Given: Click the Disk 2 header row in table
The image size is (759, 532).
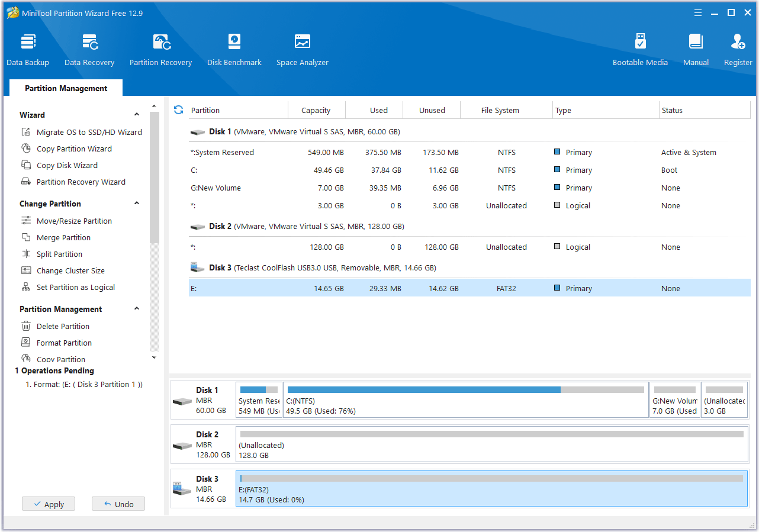Looking at the screenshot, I should pos(469,226).
